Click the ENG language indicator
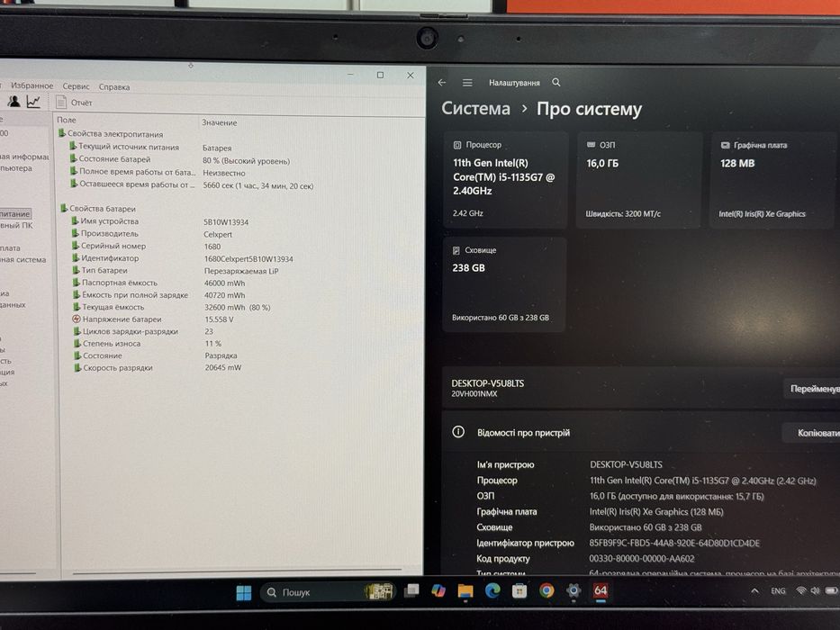 [x=778, y=591]
